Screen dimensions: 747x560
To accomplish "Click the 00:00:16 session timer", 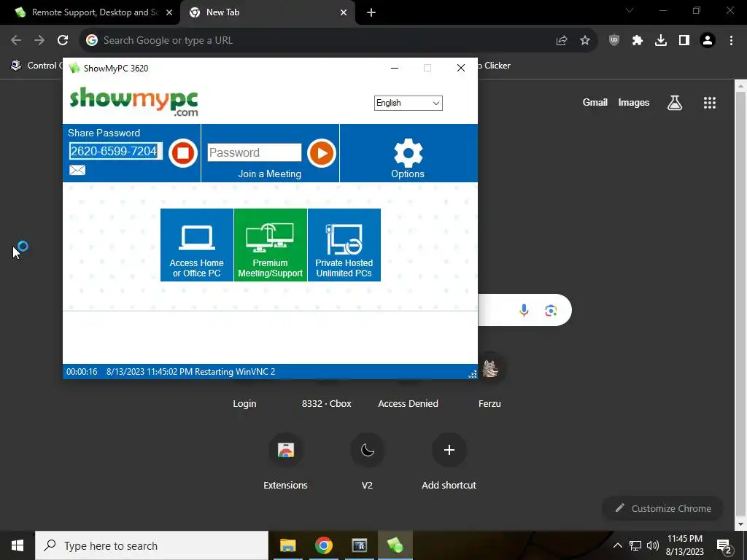I will point(82,372).
